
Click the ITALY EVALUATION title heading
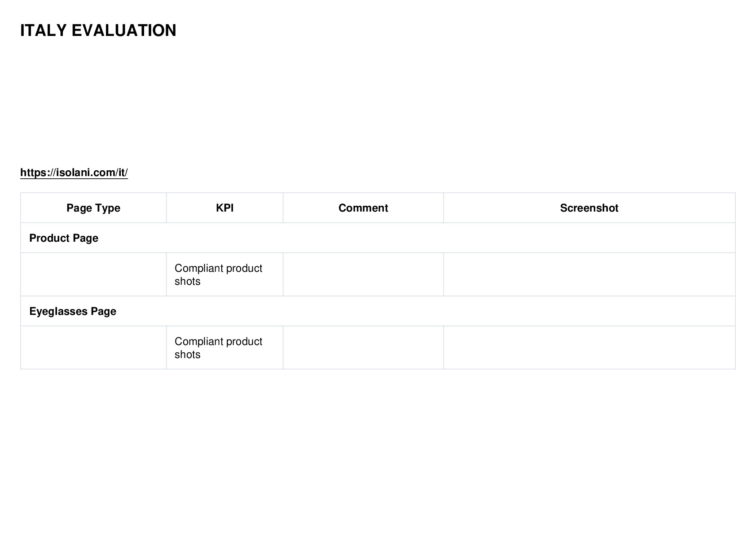coord(98,31)
